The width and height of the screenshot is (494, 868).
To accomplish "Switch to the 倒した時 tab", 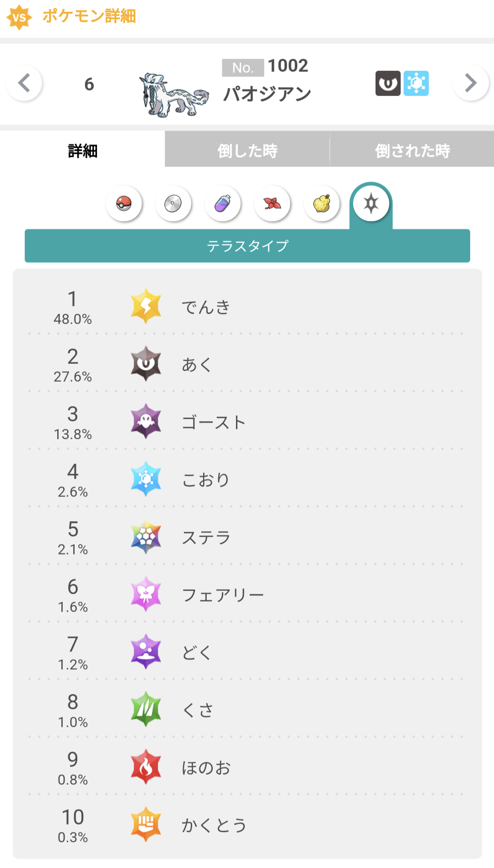I will coord(247,150).
